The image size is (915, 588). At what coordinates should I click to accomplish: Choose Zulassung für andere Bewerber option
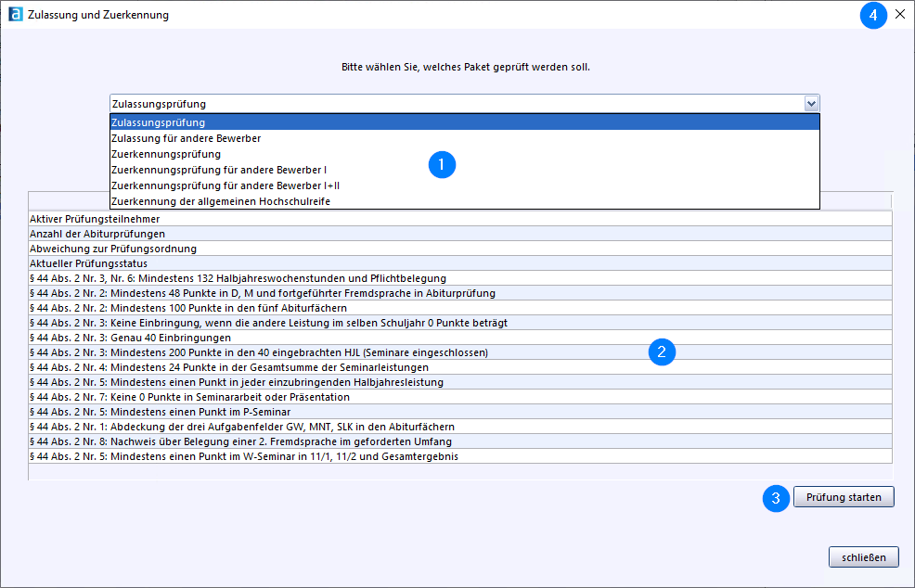click(x=465, y=138)
